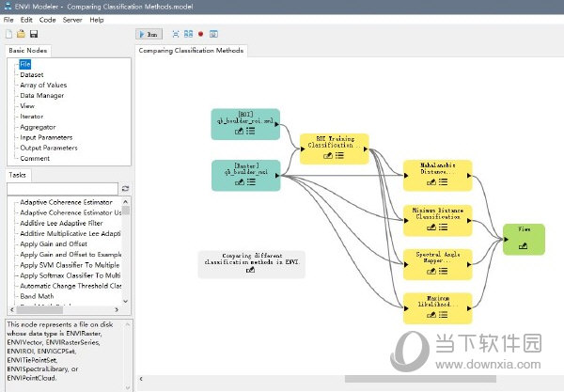Click the output arrow of ROI node
Image resolution: width=564 pixels, height=392 pixels.
[x=276, y=124]
